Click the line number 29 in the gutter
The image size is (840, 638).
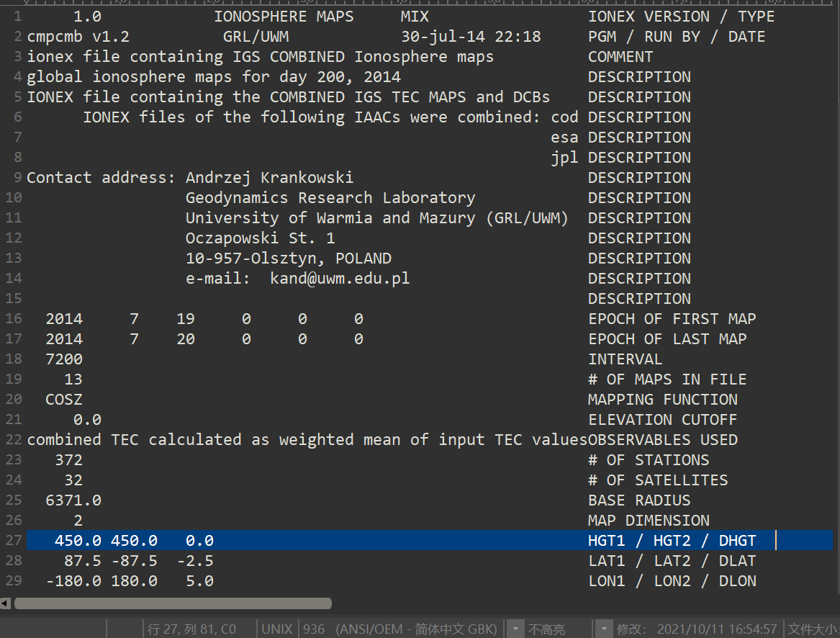pyautogui.click(x=14, y=580)
